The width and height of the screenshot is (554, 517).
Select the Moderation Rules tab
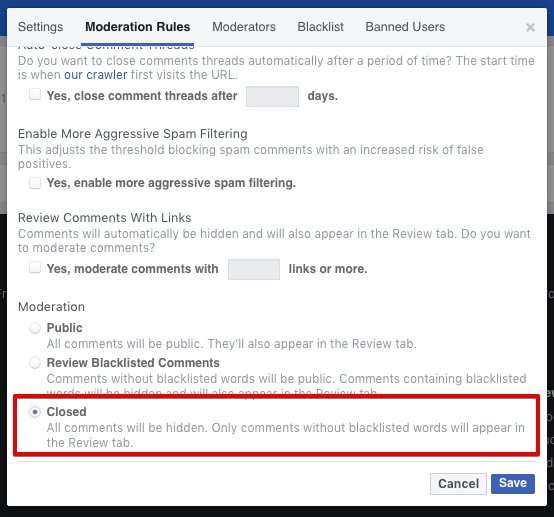point(137,27)
